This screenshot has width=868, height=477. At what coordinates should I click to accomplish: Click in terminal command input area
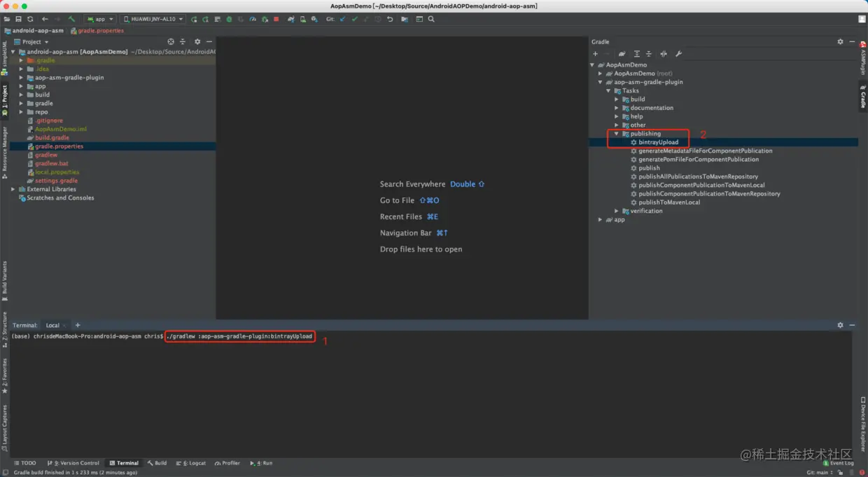click(x=239, y=336)
